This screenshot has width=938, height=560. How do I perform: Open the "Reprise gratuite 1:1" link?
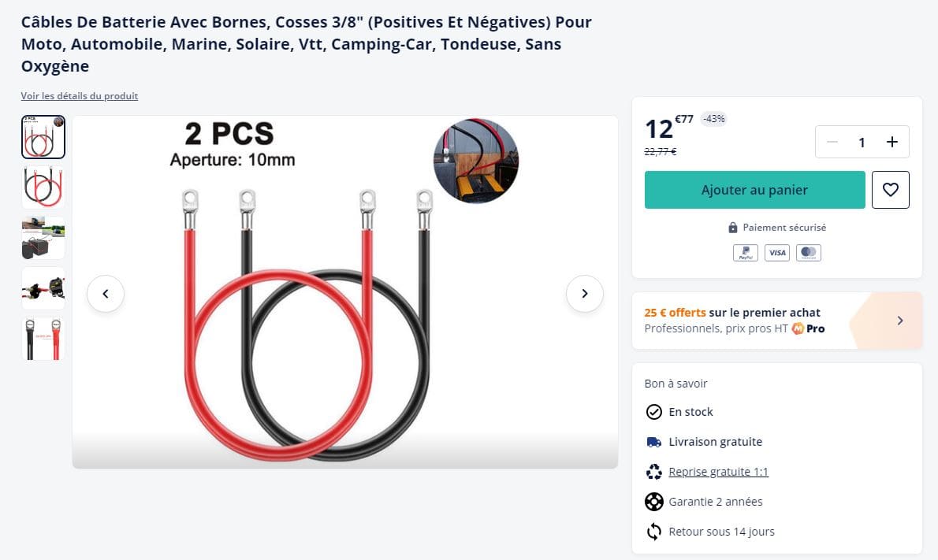718,472
